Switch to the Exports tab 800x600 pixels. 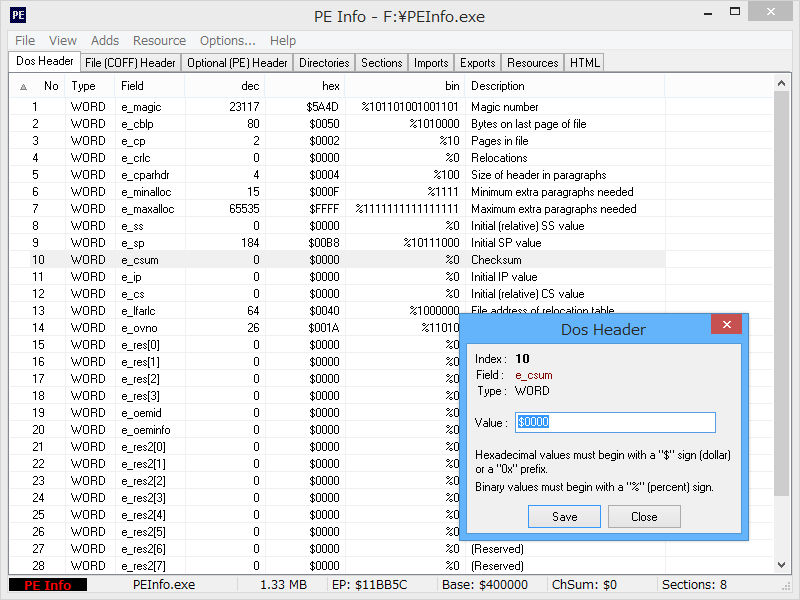478,63
